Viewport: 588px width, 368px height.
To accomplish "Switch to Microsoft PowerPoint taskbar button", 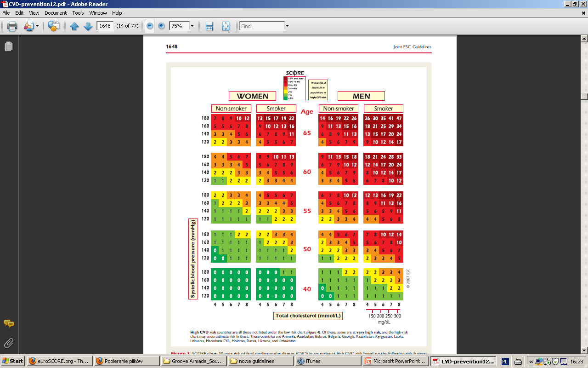I will click(396, 361).
